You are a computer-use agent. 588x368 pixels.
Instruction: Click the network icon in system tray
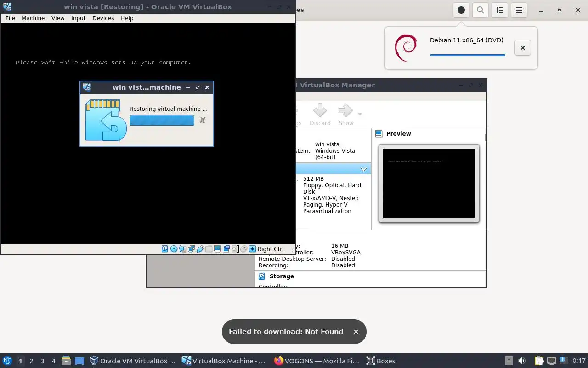point(552,361)
